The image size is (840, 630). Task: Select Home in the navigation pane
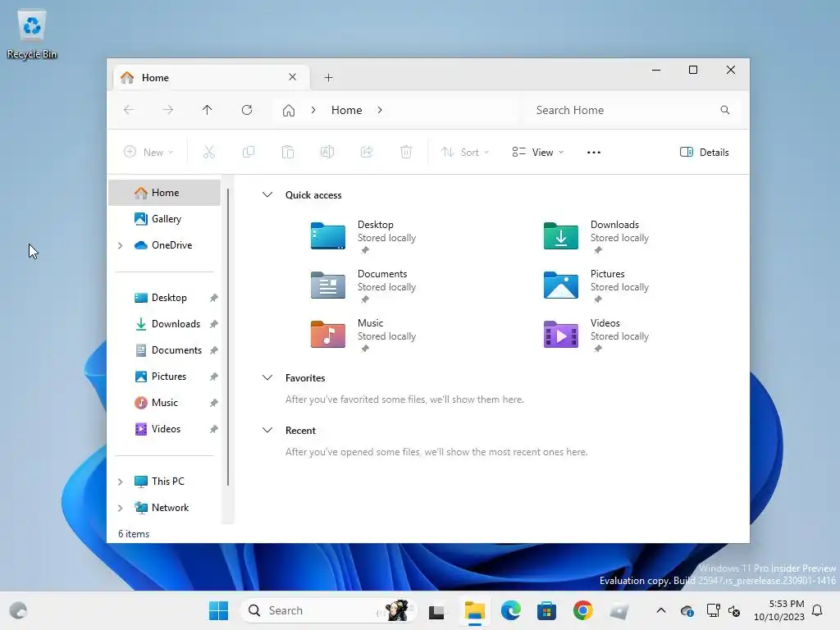[x=164, y=193]
